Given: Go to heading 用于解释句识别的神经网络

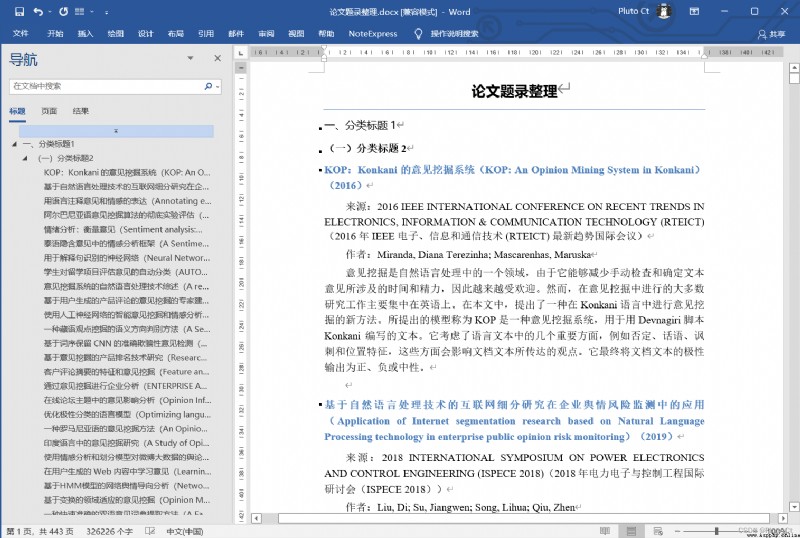Looking at the screenshot, I should (x=127, y=258).
